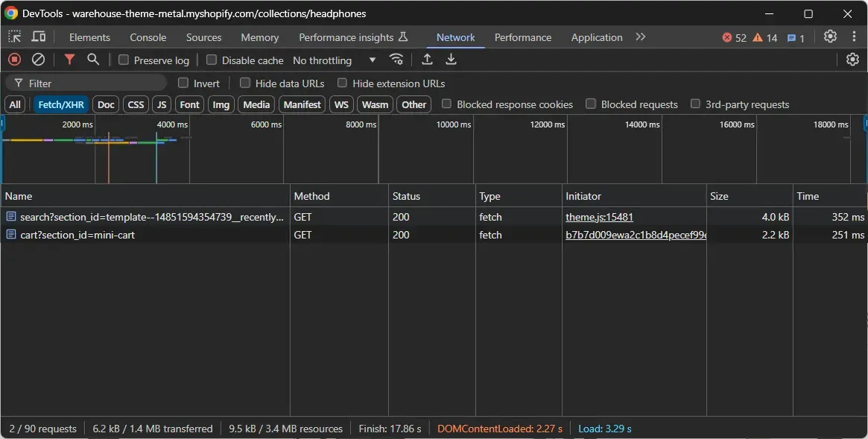Switch to the Application tab
Image resolution: width=868 pixels, height=439 pixels.
(x=596, y=37)
